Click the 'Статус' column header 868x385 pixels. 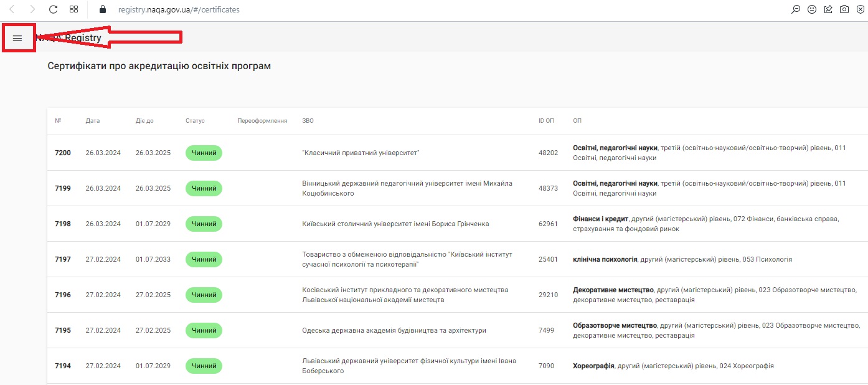pos(195,121)
